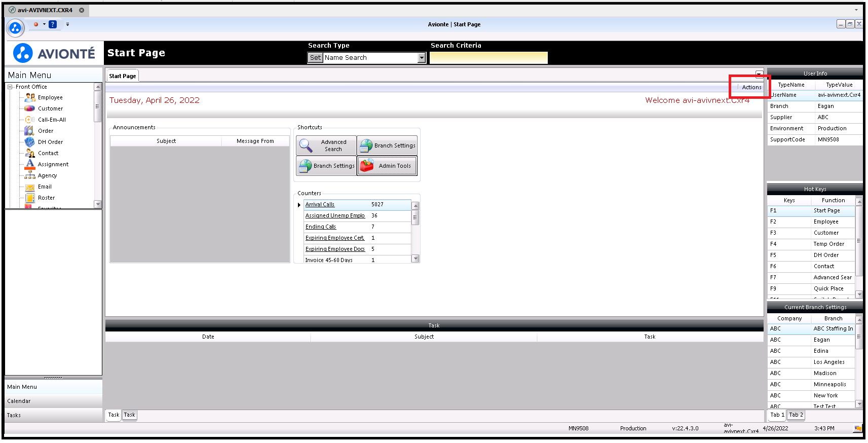Open the Expiring Employee Docs counter link
The width and height of the screenshot is (868, 443).
point(335,249)
